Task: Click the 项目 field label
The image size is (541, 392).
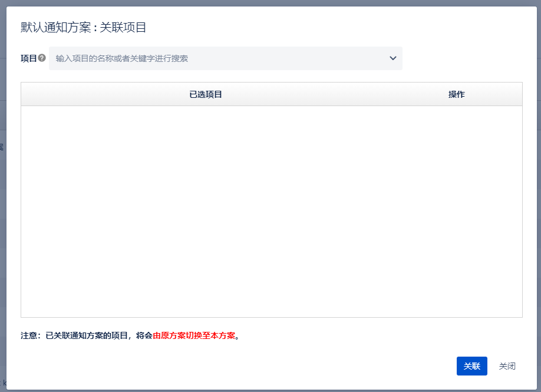Action: tap(28, 58)
